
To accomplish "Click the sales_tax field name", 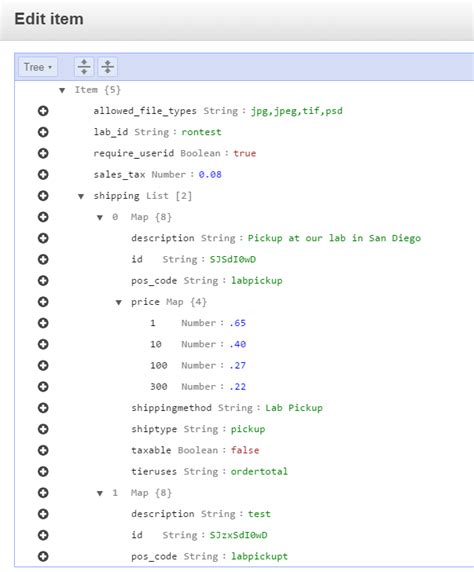I will tap(119, 175).
